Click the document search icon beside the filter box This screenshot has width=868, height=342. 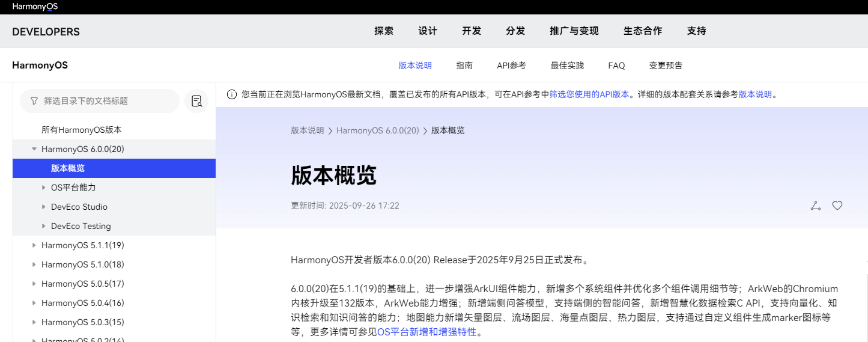196,101
